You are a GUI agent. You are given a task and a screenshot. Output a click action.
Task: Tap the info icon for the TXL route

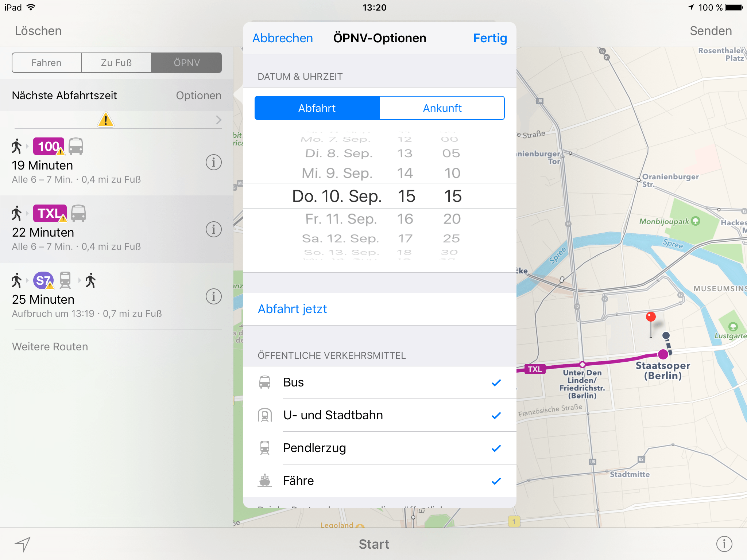[213, 230]
